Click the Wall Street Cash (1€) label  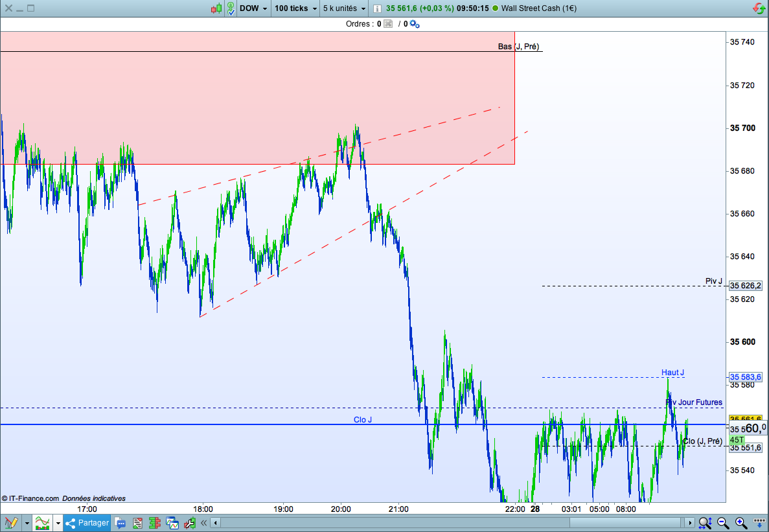click(x=538, y=8)
